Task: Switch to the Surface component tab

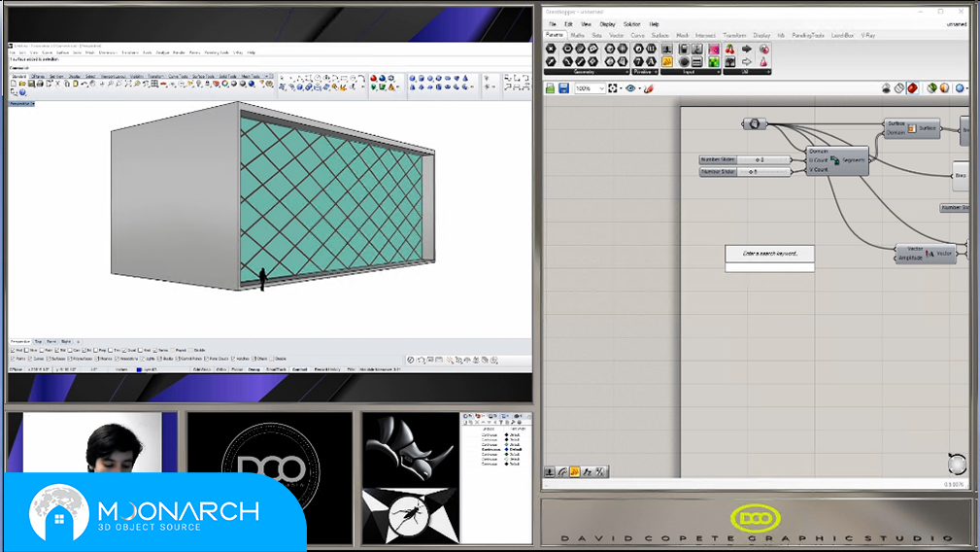Action: pos(660,36)
